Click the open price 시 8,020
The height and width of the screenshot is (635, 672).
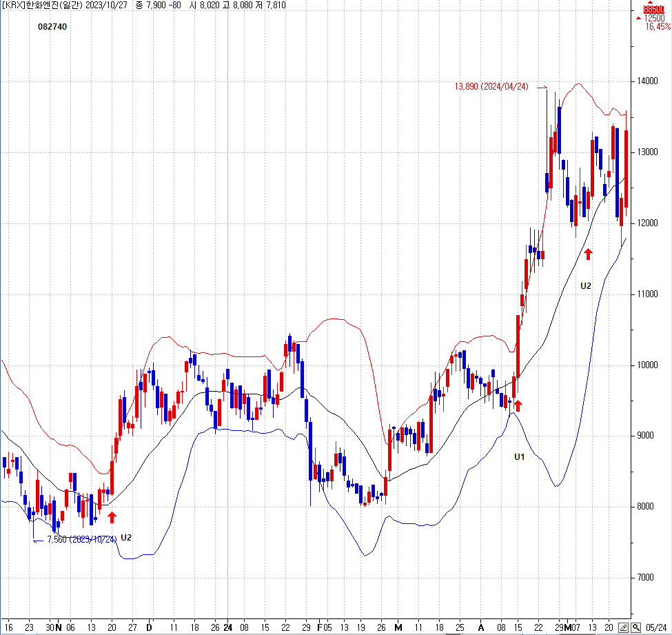[203, 5]
